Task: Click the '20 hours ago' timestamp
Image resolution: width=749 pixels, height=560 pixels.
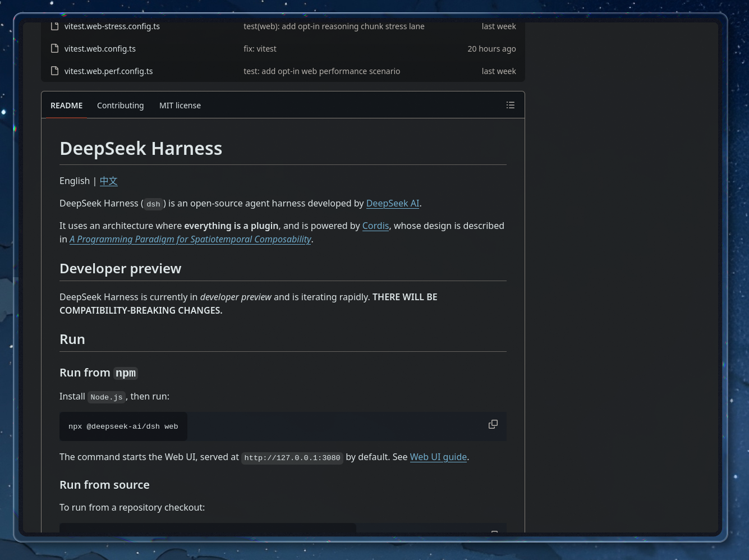Action: [x=492, y=49]
